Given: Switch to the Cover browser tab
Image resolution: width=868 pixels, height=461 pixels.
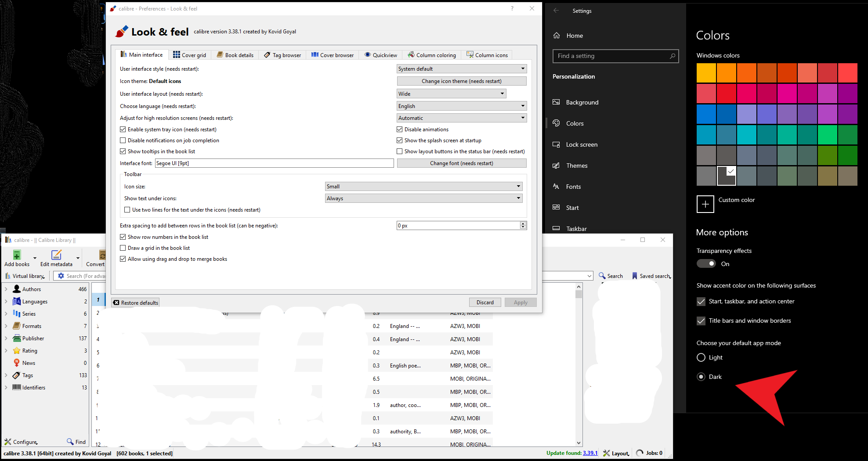Looking at the screenshot, I should [333, 55].
